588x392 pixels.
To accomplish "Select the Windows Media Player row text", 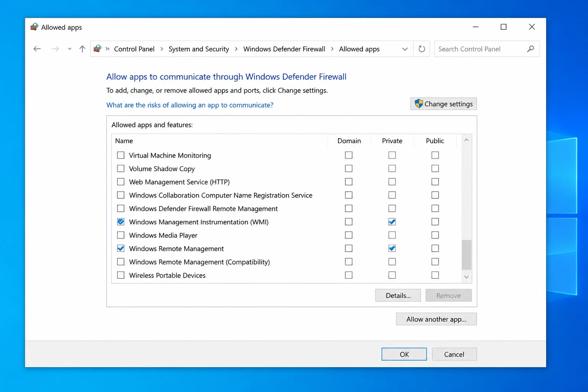I will pyautogui.click(x=163, y=235).
